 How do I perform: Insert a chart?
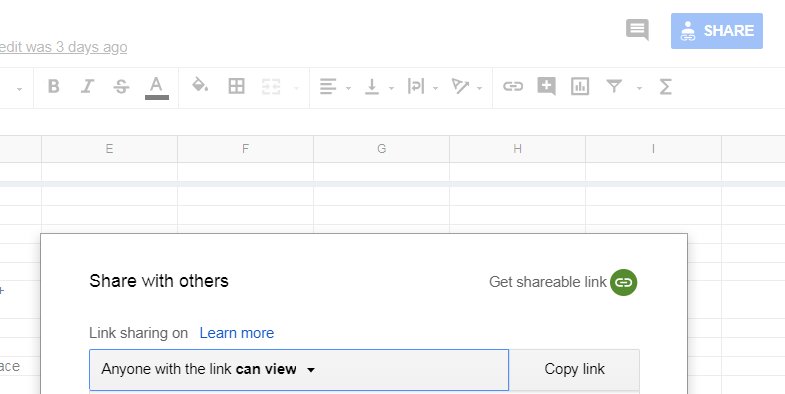point(580,86)
